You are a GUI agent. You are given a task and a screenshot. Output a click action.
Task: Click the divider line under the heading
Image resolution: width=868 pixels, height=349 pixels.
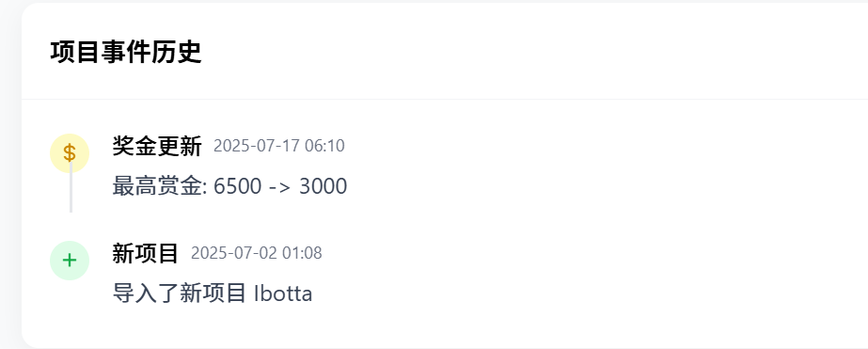[445, 99]
